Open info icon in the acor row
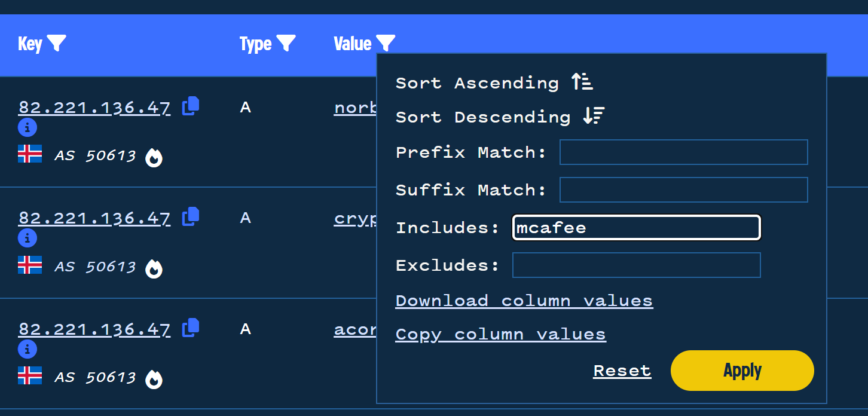This screenshot has height=416, width=868. point(27,349)
